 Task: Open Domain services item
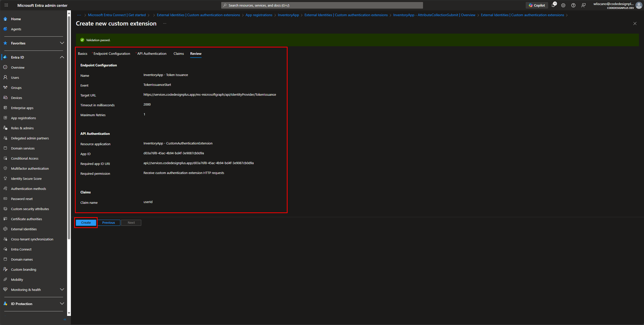pyautogui.click(x=23, y=148)
